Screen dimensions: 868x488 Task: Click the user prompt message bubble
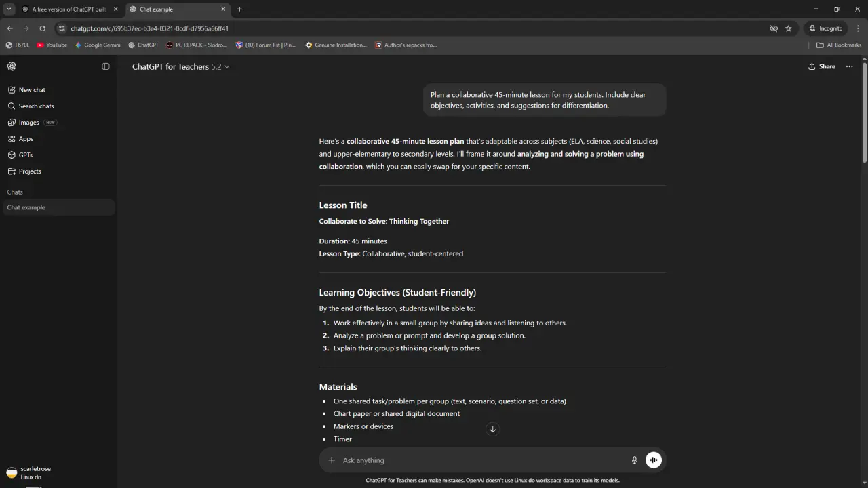coord(545,100)
